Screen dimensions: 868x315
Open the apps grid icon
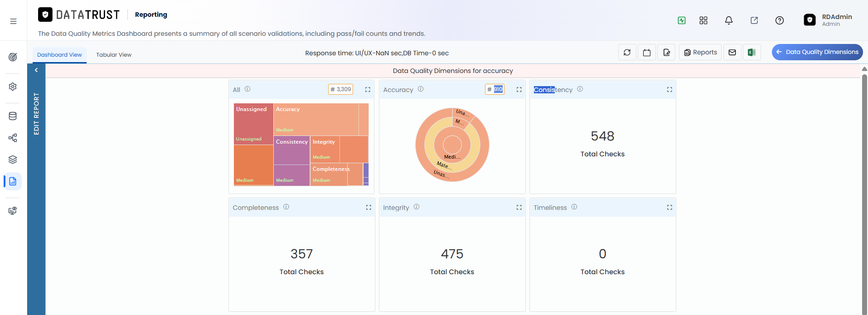(703, 20)
